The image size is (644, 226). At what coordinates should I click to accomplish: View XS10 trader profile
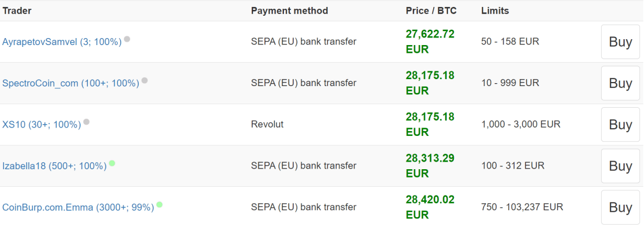pyautogui.click(x=42, y=125)
